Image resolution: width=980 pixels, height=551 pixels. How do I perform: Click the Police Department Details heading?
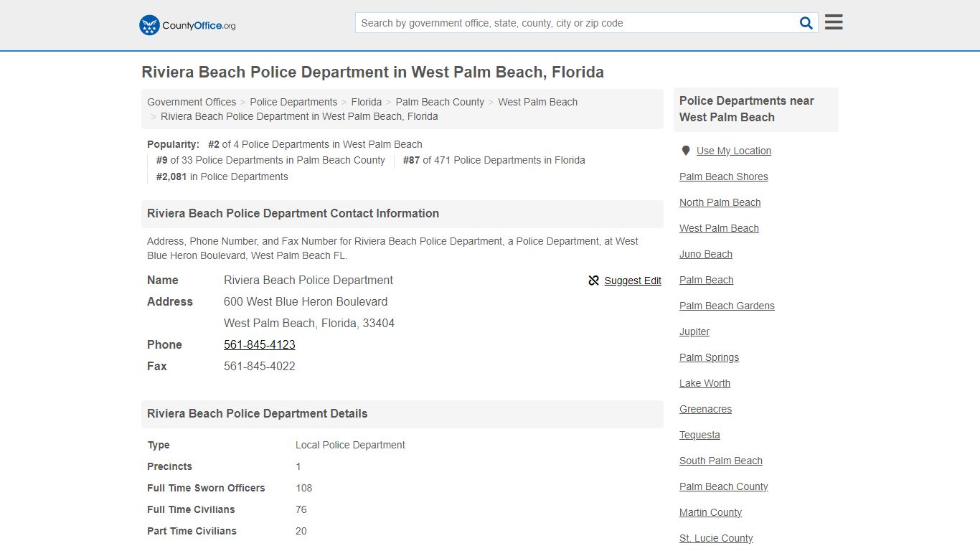coord(257,414)
